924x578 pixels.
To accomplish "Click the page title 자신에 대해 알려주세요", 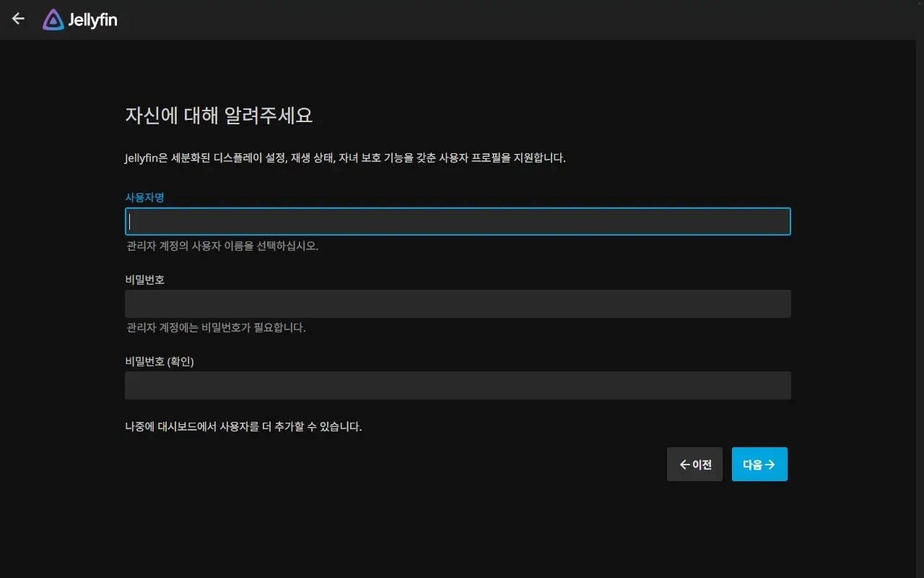I will (218, 115).
